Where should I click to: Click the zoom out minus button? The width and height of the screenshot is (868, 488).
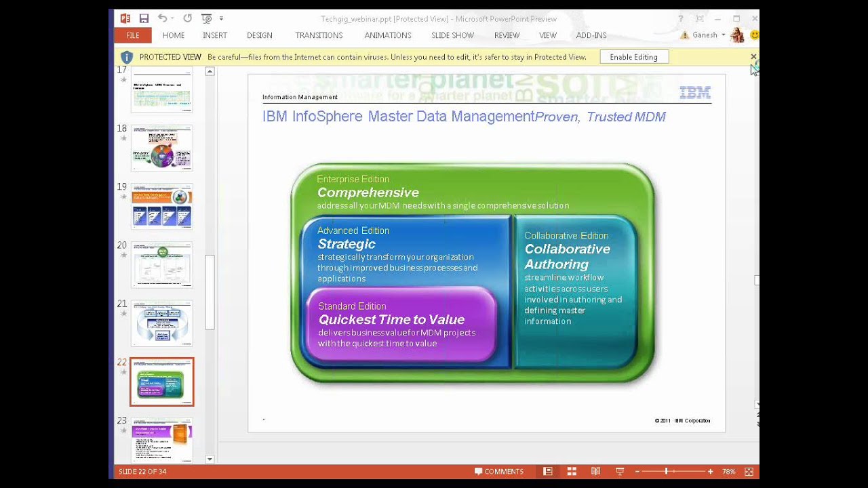(637, 471)
